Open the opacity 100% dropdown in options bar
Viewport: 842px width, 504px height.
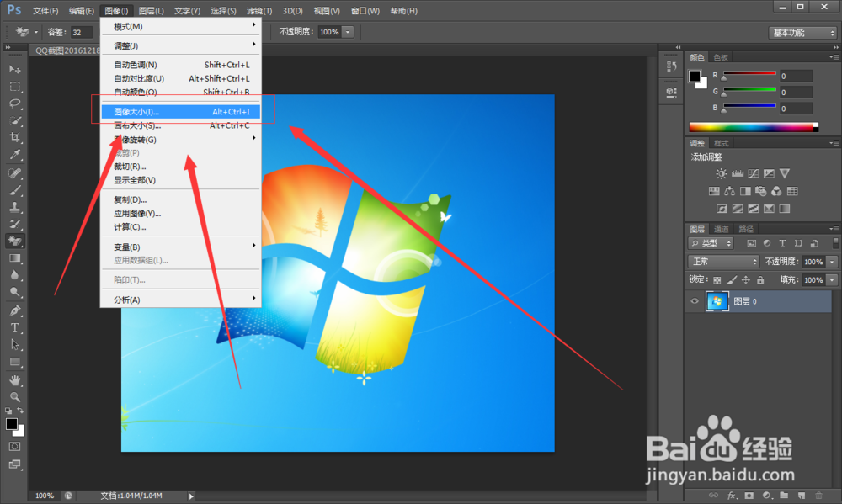click(x=348, y=32)
